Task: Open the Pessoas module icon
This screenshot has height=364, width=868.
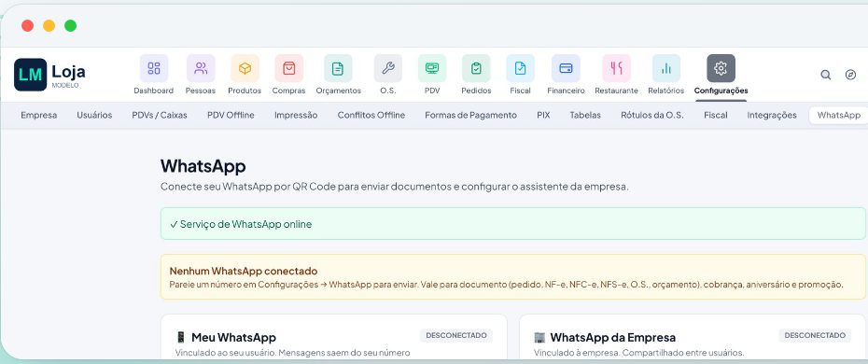Action: pyautogui.click(x=201, y=68)
